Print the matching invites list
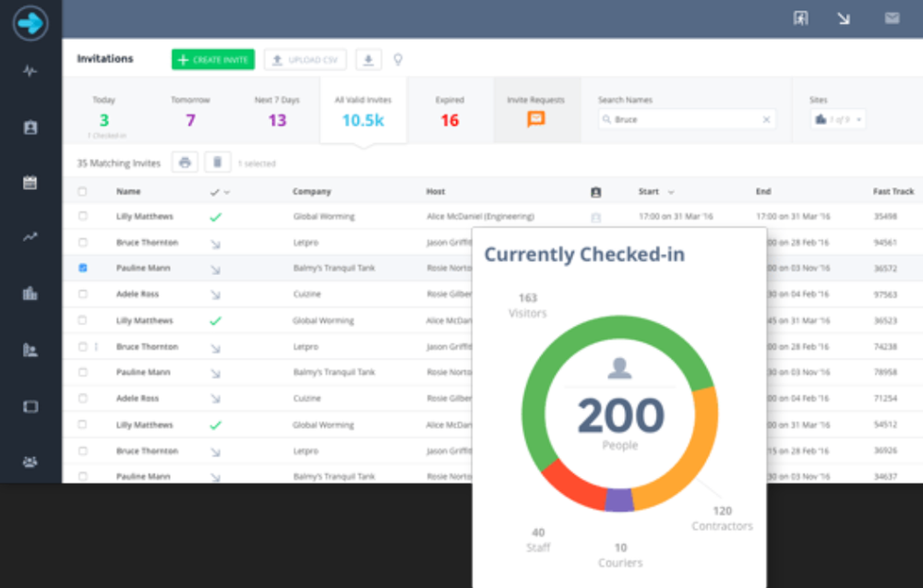The height and width of the screenshot is (588, 923). (x=184, y=162)
